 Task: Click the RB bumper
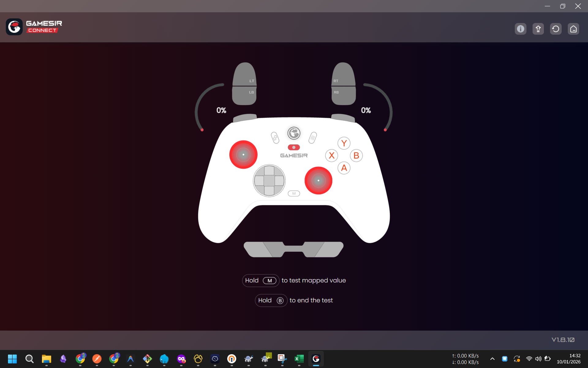(x=343, y=95)
